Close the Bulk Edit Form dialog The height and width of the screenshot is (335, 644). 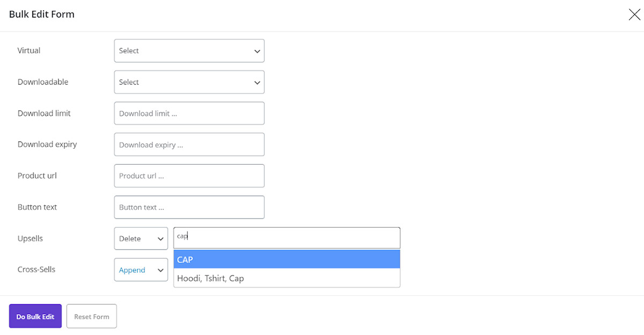tap(634, 14)
